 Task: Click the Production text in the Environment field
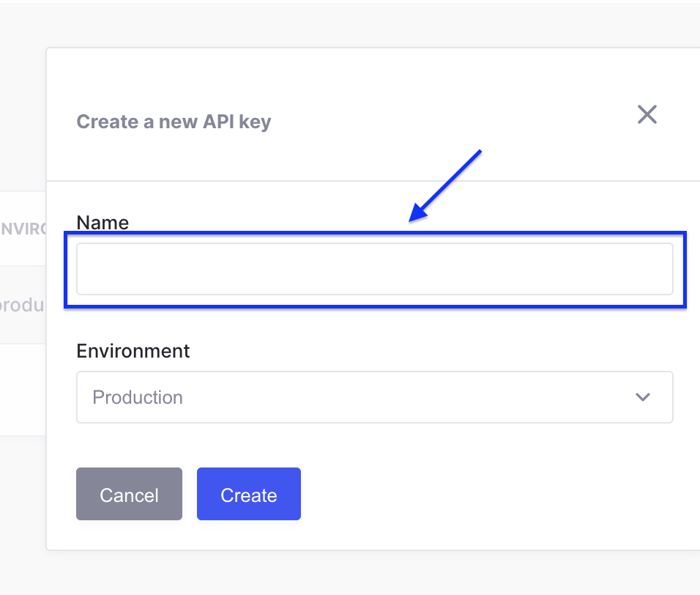tap(137, 397)
